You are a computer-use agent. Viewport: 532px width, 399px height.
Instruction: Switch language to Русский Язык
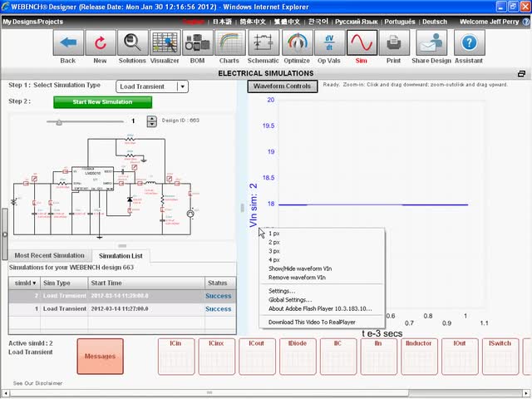(357, 22)
